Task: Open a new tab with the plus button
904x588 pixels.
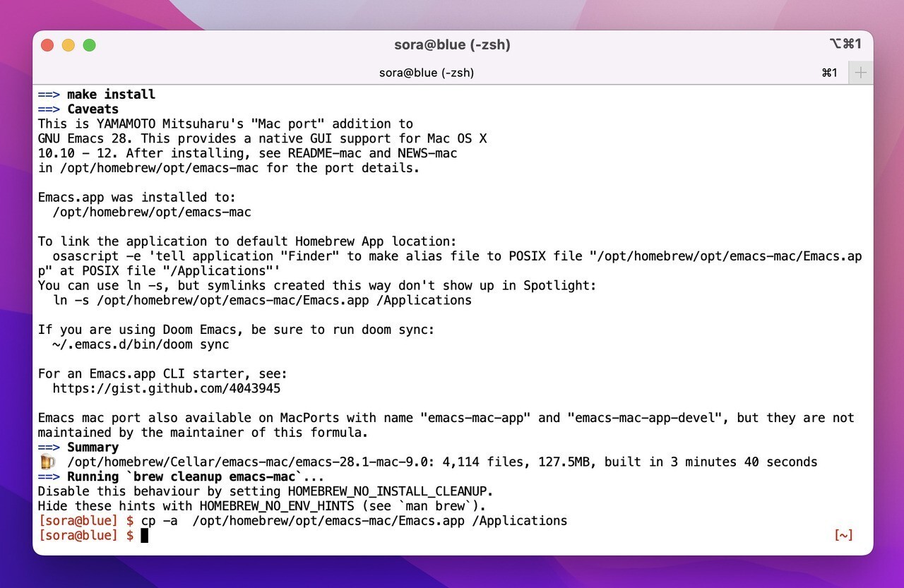Action: [860, 72]
